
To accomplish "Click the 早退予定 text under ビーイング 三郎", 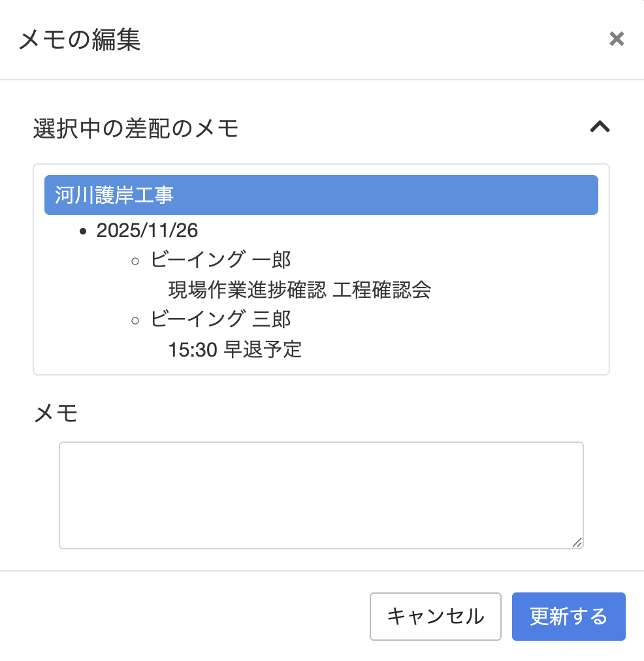I will click(x=262, y=349).
